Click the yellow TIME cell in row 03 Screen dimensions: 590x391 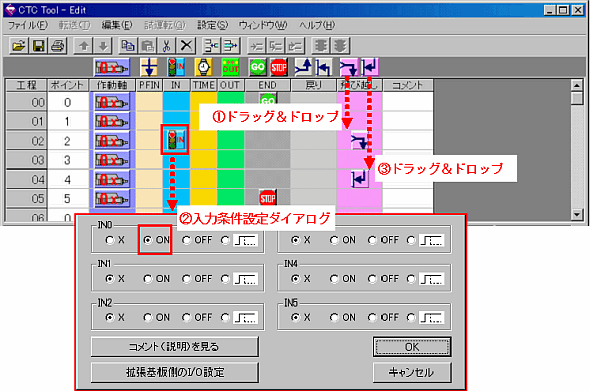coord(204,160)
